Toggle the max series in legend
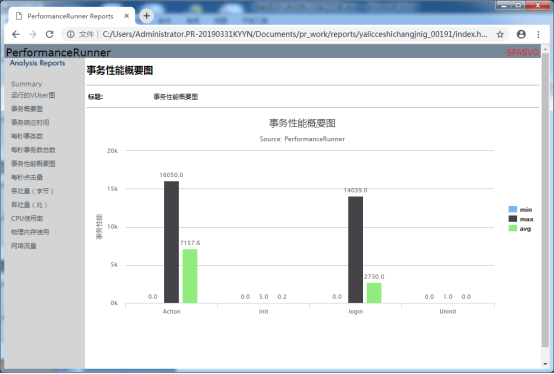 (521, 219)
